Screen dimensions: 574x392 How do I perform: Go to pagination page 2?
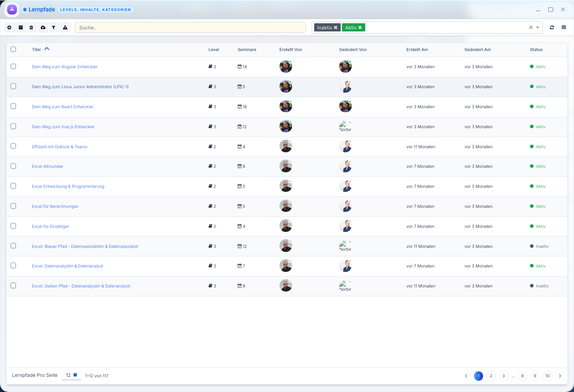pyautogui.click(x=491, y=376)
